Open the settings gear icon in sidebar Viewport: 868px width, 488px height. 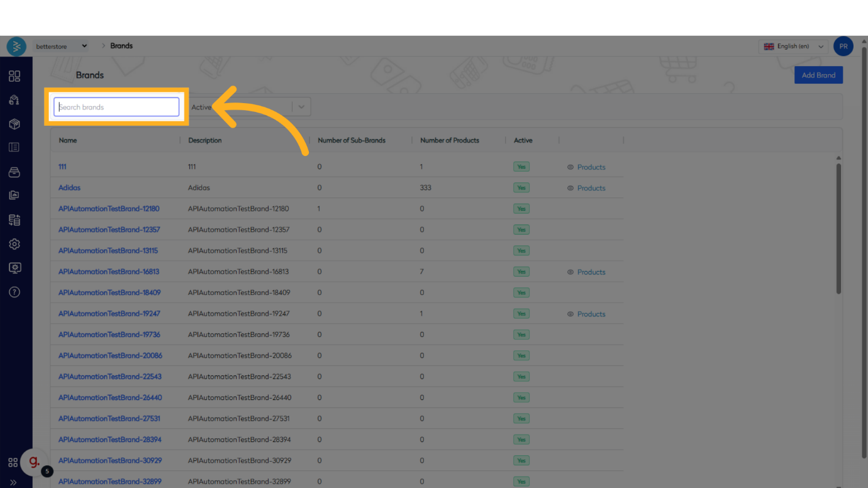point(14,244)
